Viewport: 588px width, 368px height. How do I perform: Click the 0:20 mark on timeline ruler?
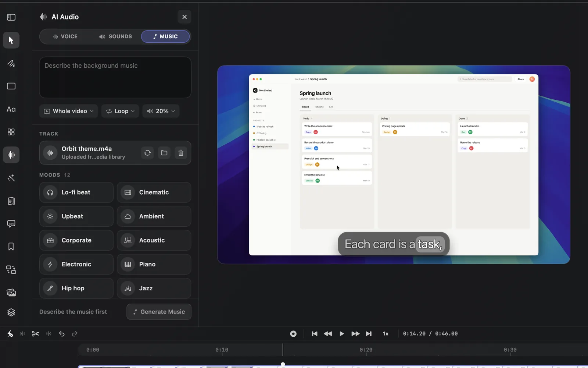(x=366, y=350)
